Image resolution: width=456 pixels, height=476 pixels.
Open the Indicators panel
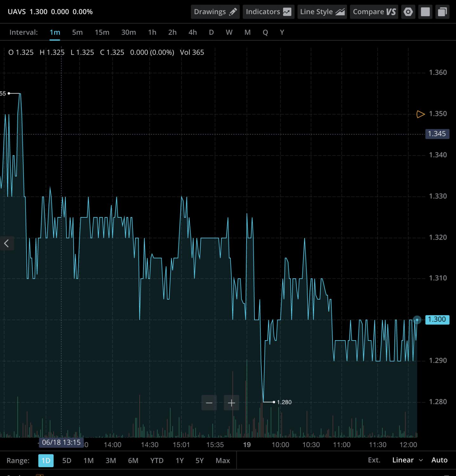(268, 12)
